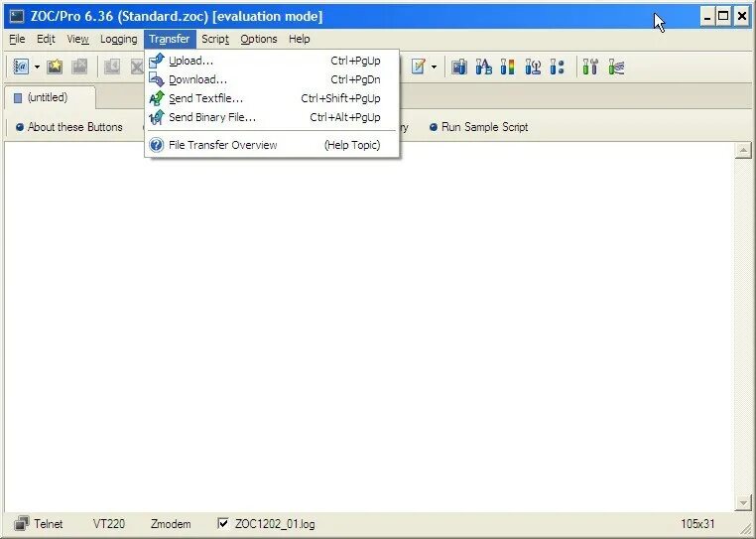Viewport: 756px width, 539px height.
Task: Click the test tube with letters AB icon
Action: (483, 67)
